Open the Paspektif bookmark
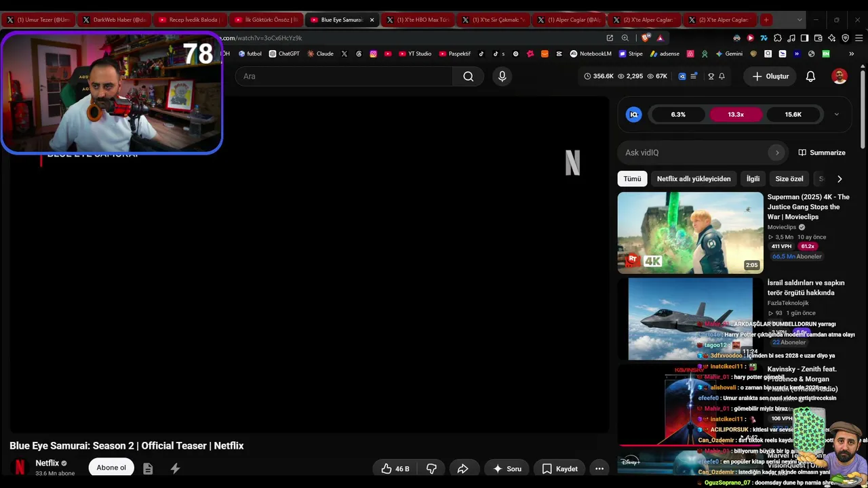The height and width of the screenshot is (488, 868). pos(455,54)
